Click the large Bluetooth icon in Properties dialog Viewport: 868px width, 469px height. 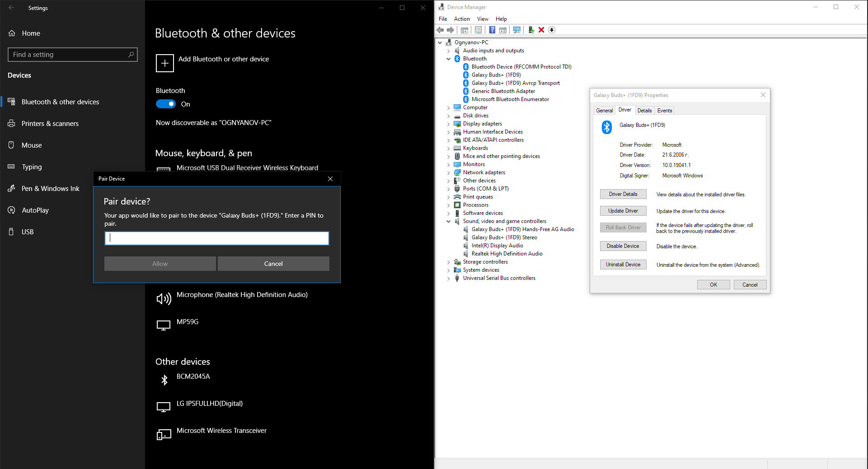click(607, 127)
